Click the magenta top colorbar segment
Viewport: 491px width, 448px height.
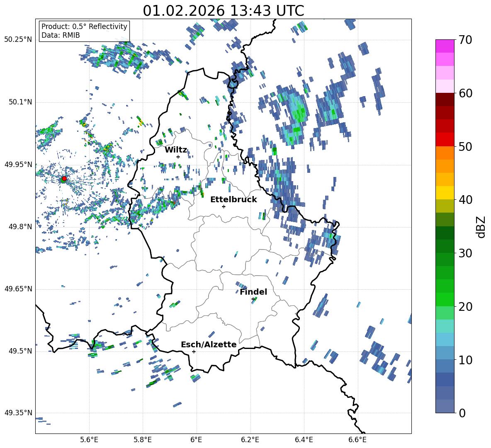pos(445,46)
